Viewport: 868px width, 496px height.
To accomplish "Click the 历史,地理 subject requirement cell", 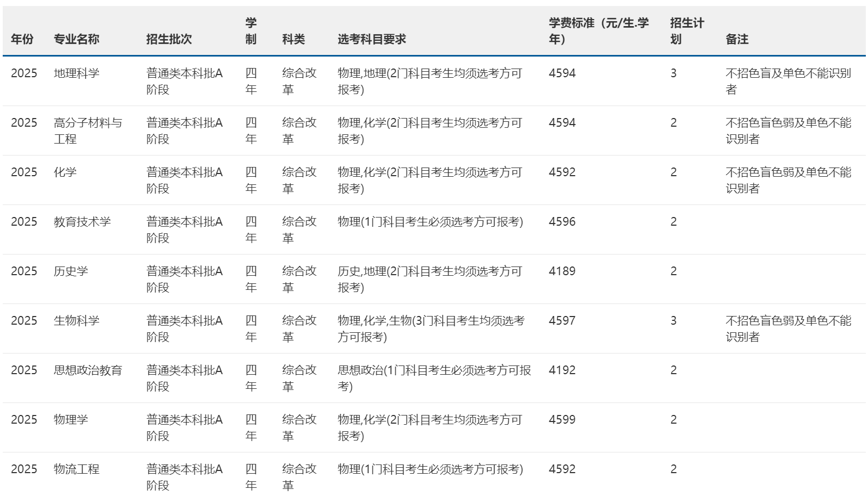I will click(x=429, y=279).
